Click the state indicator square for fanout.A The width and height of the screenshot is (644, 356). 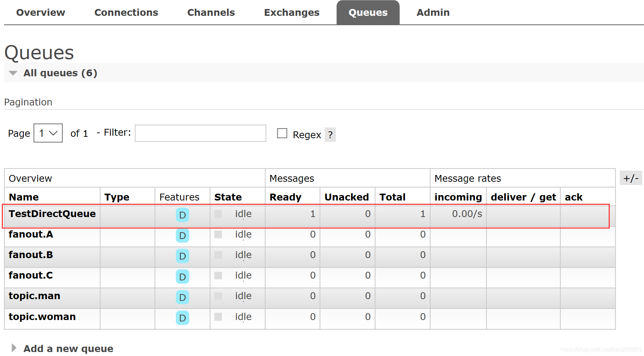[218, 234]
